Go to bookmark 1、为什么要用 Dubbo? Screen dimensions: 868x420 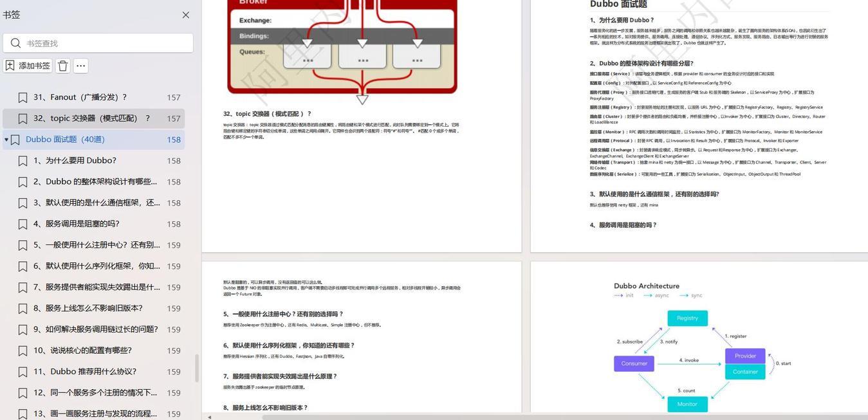point(93,161)
